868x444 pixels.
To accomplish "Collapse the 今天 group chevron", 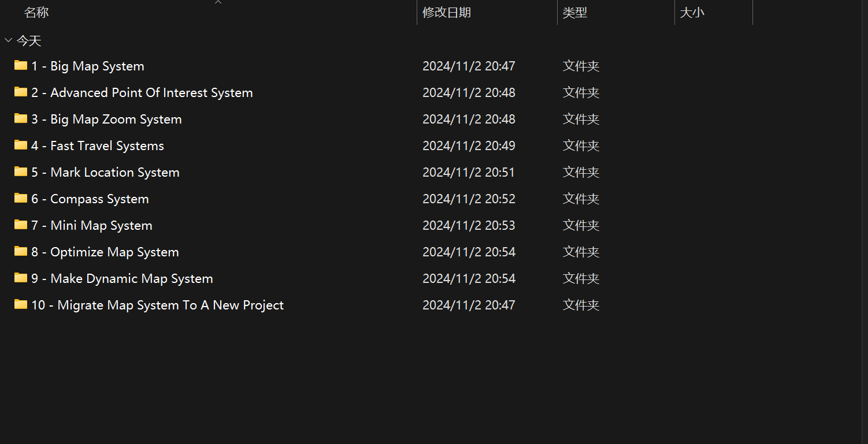I will coord(8,40).
